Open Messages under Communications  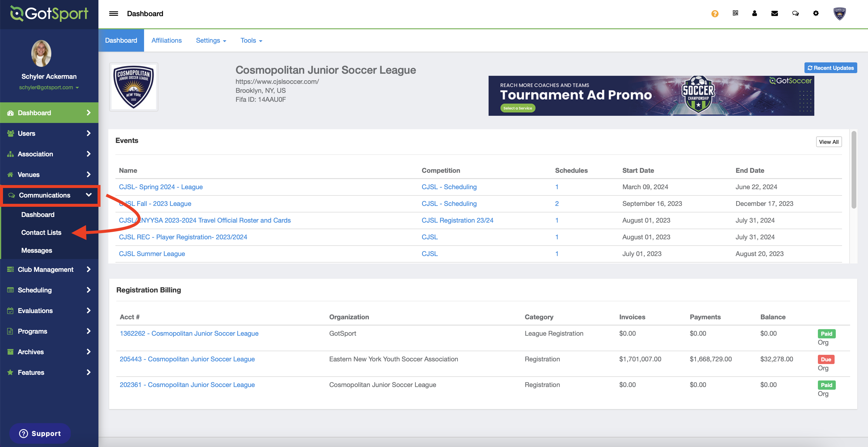(36, 250)
